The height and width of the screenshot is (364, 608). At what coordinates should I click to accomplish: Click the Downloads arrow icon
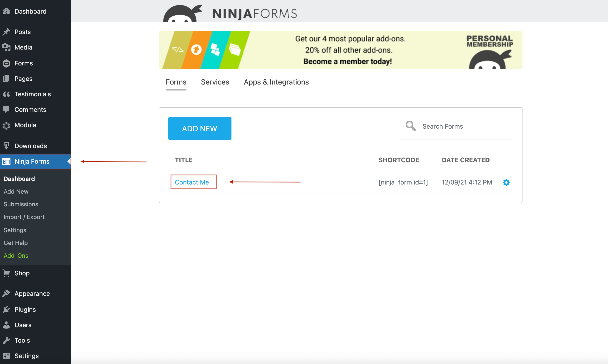coord(7,146)
